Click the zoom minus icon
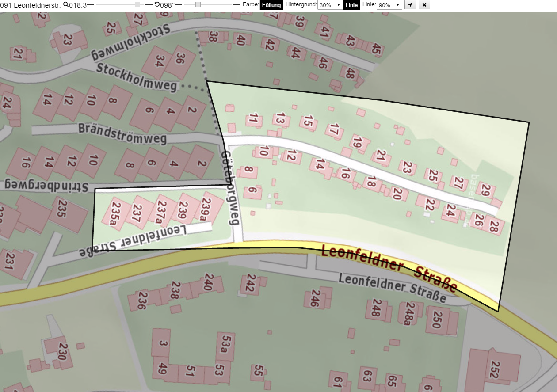 click(x=90, y=5)
